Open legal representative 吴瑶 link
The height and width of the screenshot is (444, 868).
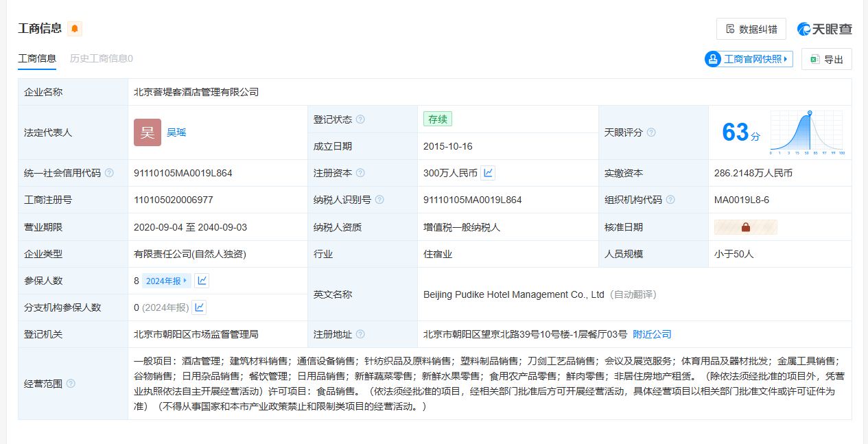(x=176, y=132)
